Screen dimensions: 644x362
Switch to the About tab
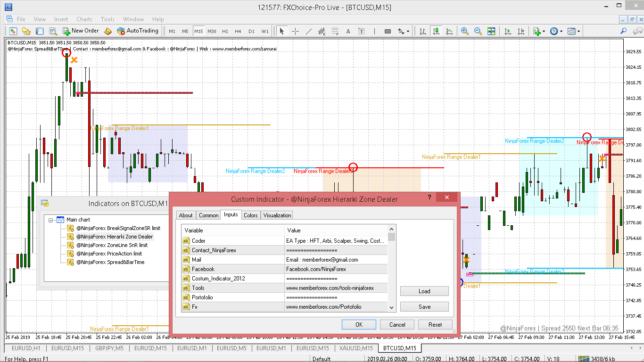[x=186, y=215]
